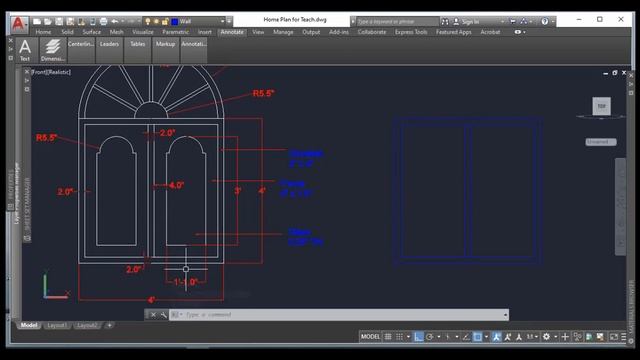Image resolution: width=640 pixels, height=360 pixels.
Task: Click the ViewCube TOP face
Action: coord(602,106)
